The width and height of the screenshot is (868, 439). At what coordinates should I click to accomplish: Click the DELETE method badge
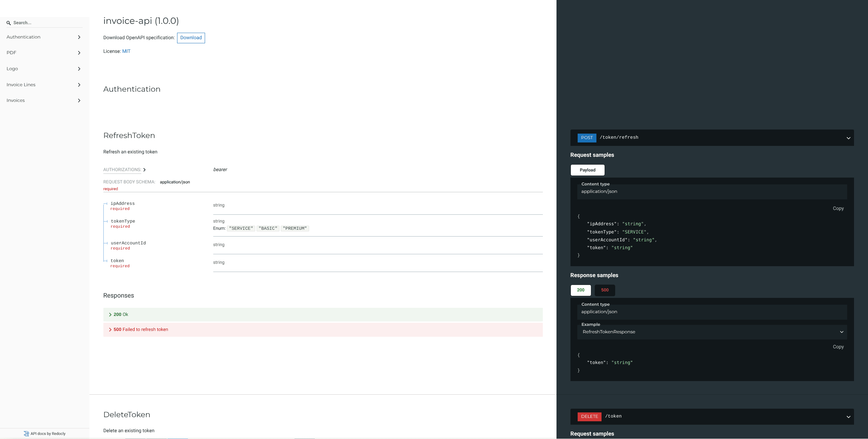[589, 417]
